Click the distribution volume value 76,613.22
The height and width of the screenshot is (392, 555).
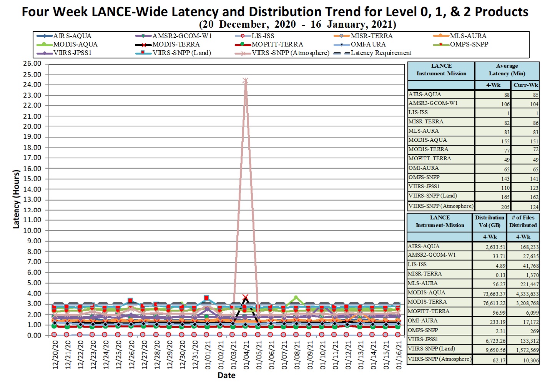pyautogui.click(x=494, y=303)
